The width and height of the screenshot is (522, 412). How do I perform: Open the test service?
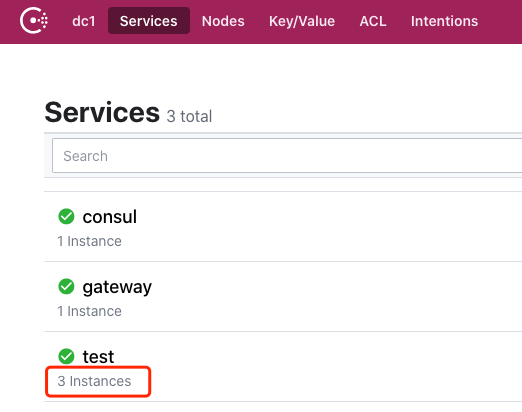click(x=98, y=357)
